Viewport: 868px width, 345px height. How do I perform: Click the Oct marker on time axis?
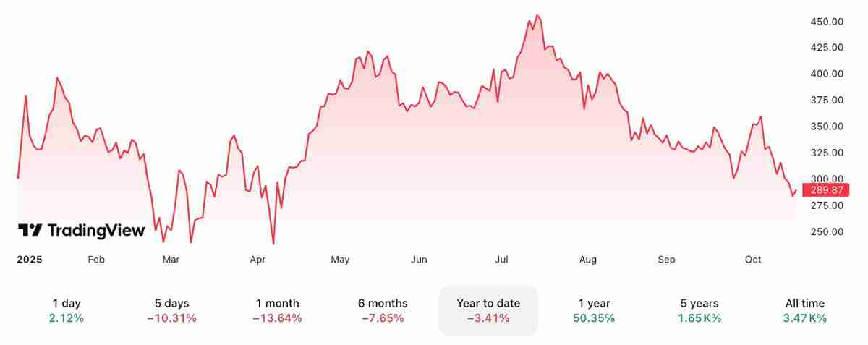[x=754, y=259]
